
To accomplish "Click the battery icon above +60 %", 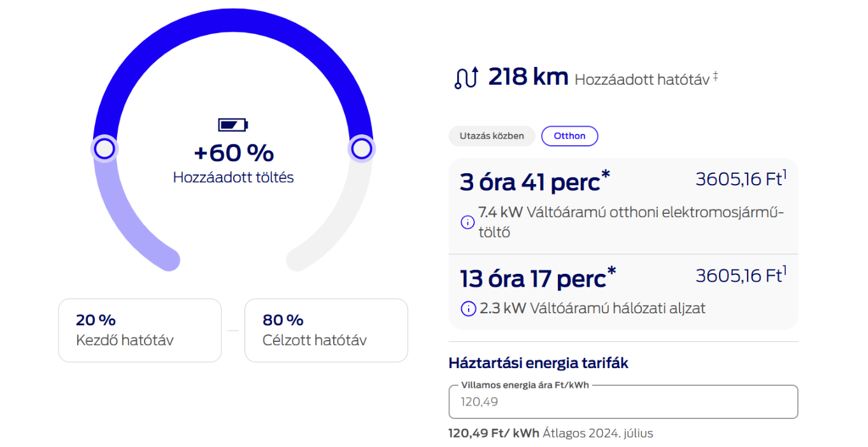I will [x=233, y=124].
